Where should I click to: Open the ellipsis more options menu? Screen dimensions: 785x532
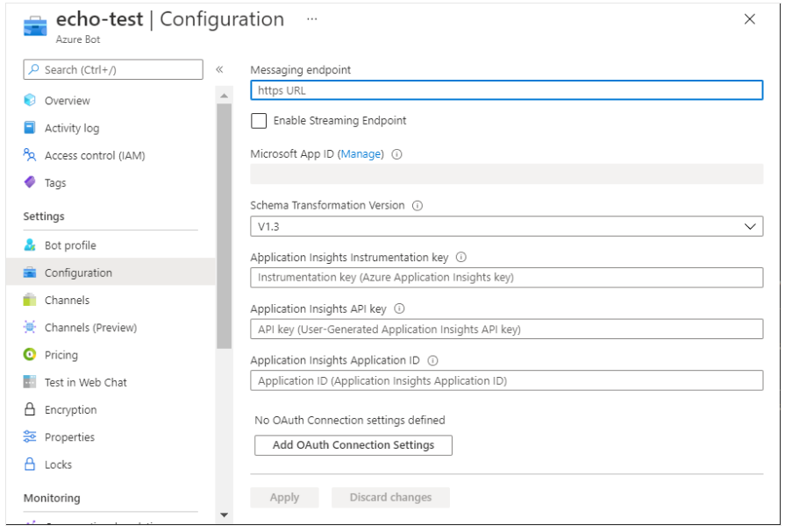[312, 19]
